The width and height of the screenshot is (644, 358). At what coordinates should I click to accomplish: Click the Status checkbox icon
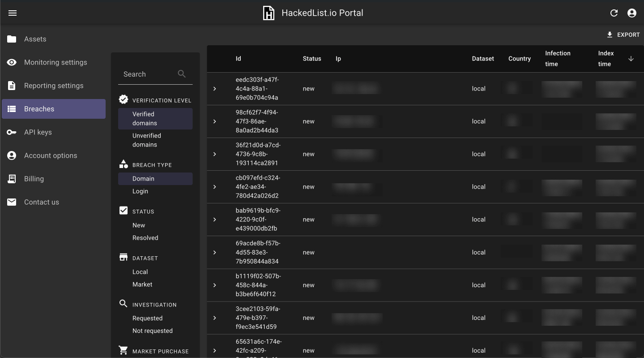click(x=124, y=211)
